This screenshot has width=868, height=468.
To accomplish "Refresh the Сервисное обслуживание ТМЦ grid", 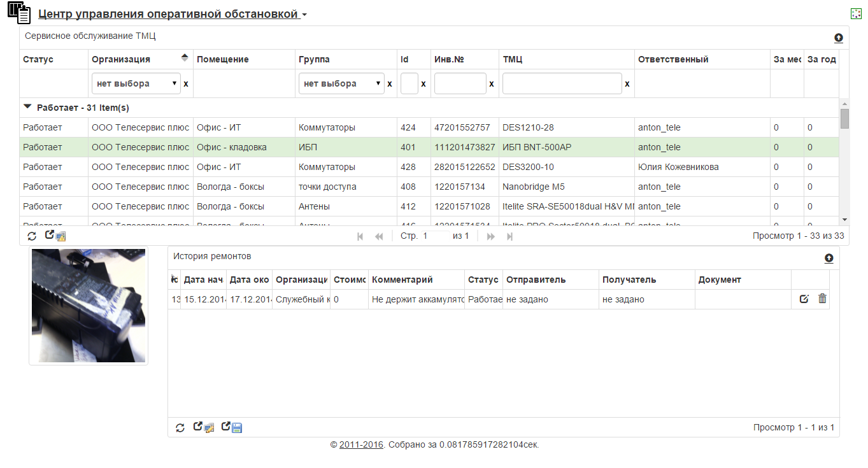I will 32,236.
